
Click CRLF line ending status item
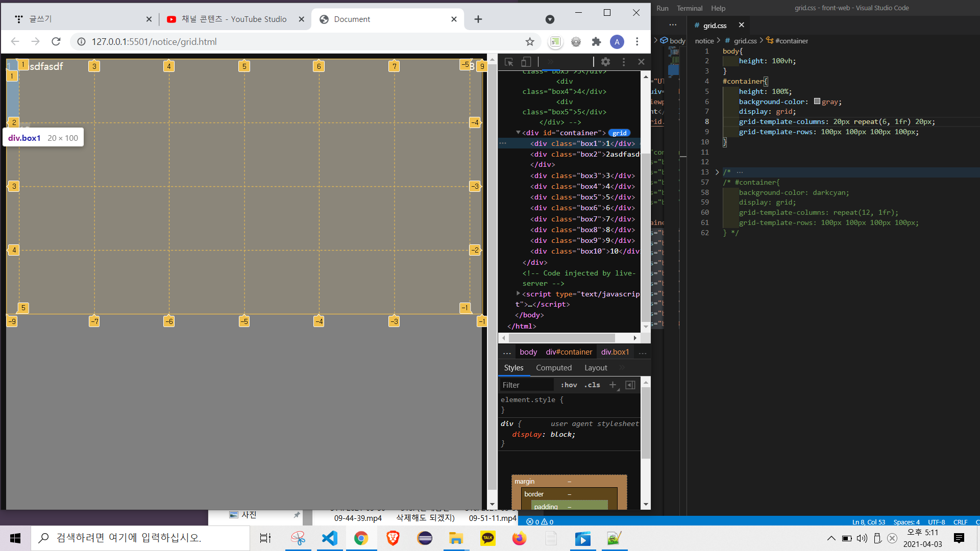coord(960,522)
